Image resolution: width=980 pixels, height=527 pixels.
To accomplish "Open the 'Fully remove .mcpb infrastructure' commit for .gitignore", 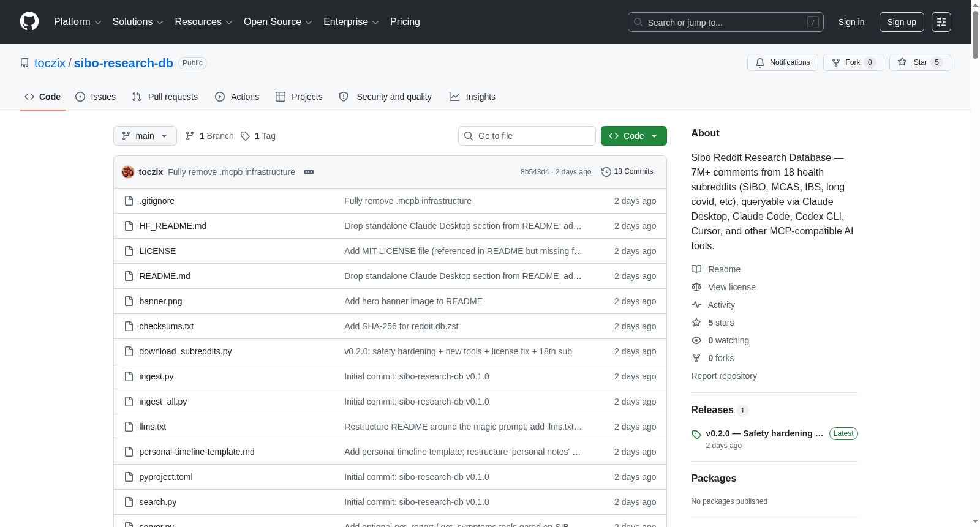I will (408, 201).
